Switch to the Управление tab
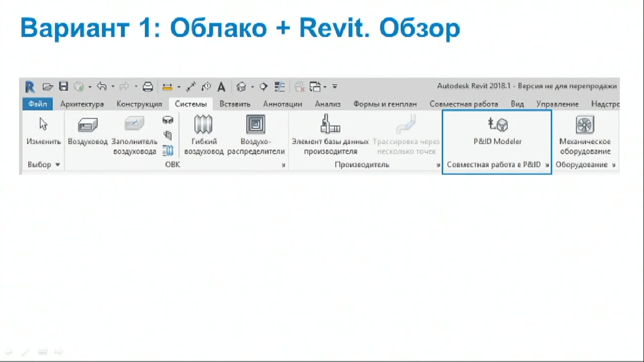Viewport: 644px width, 362px height. click(x=557, y=104)
